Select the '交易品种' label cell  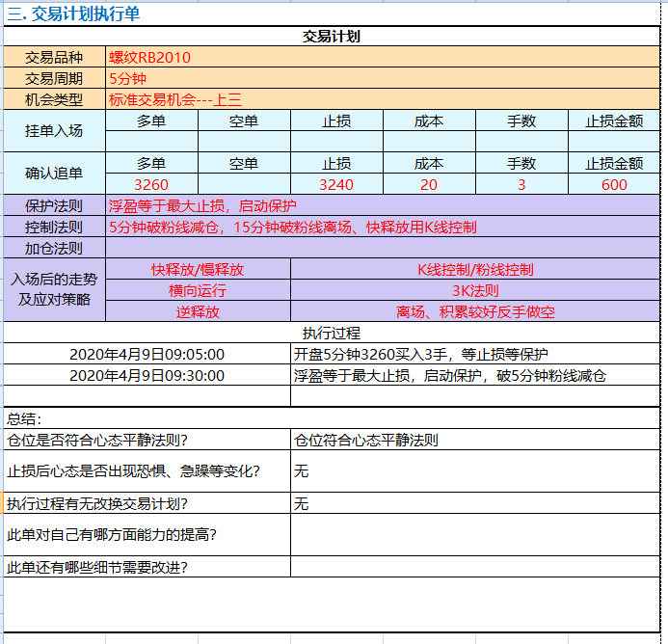[x=54, y=57]
